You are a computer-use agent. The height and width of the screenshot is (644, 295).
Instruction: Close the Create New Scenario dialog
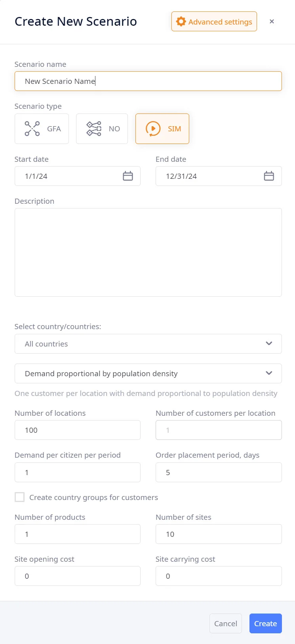point(272,22)
